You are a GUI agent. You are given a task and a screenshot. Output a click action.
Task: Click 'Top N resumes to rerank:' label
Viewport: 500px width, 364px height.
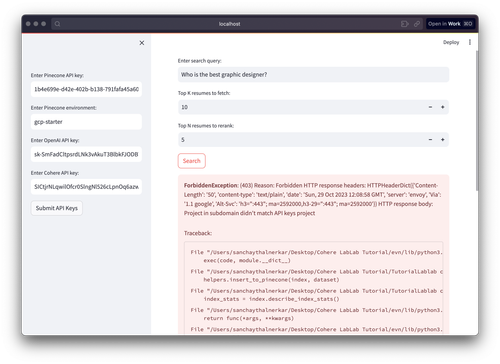206,126
